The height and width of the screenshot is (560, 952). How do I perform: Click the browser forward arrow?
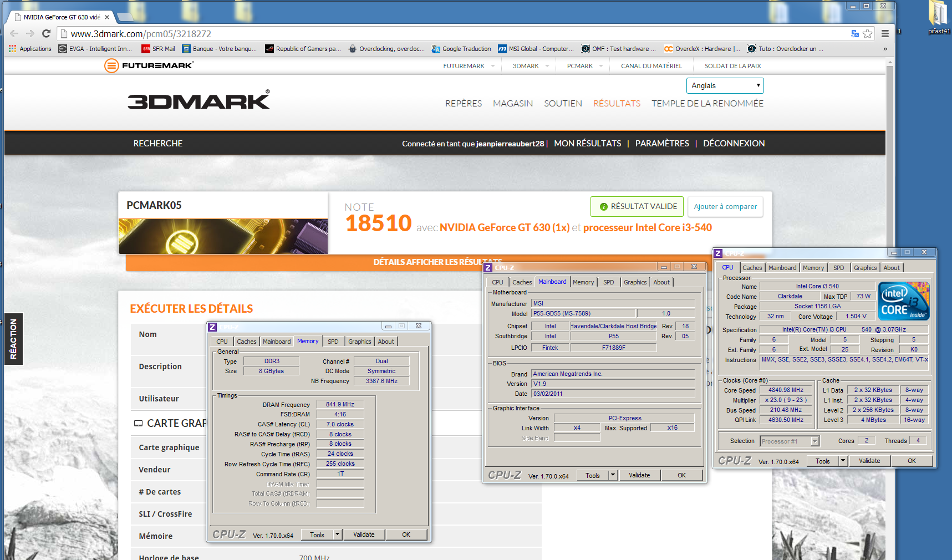(x=30, y=34)
